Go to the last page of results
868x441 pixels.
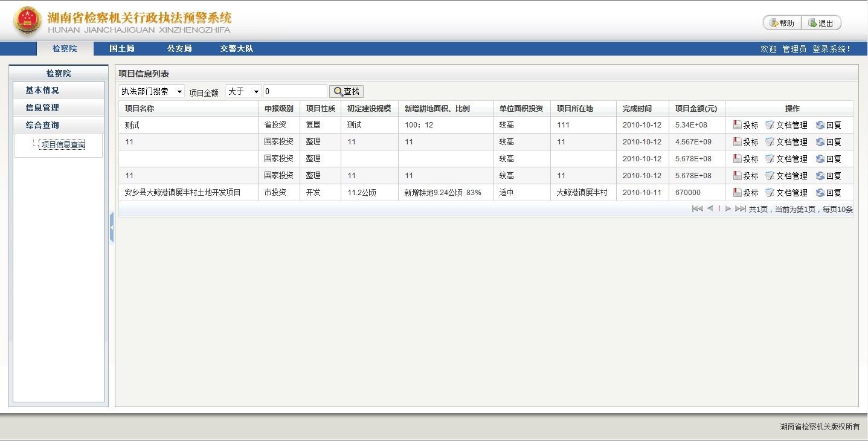tap(740, 208)
